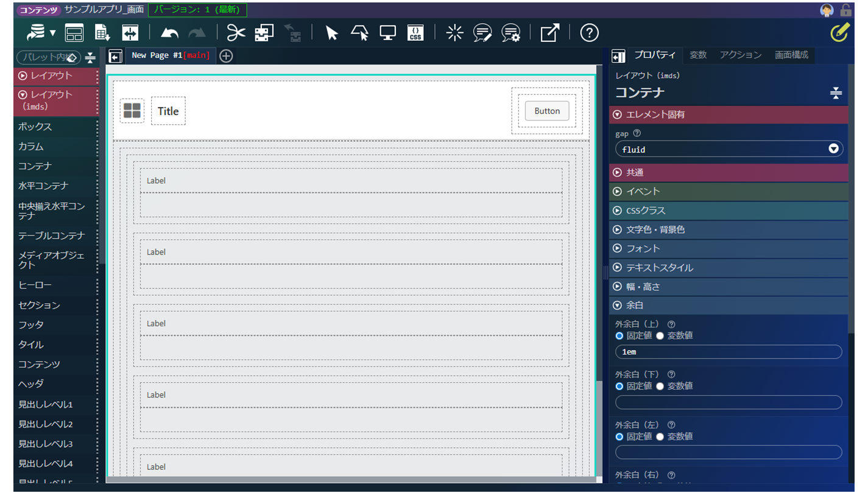This screenshot has height=496, width=868.
Task: Collapse the レイアウト (imds) palette group
Action: 56,101
